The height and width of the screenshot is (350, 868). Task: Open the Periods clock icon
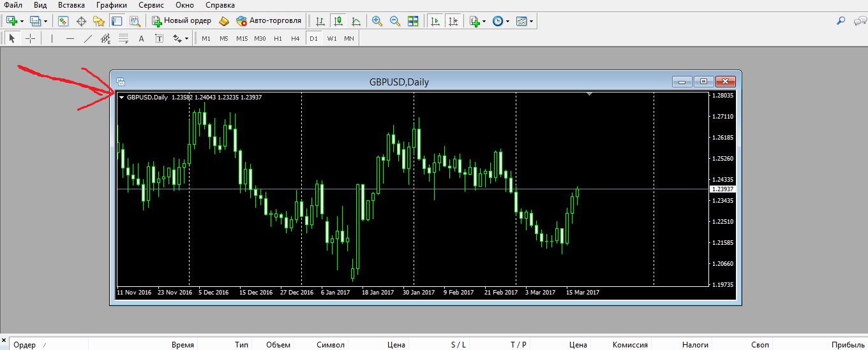pyautogui.click(x=498, y=20)
